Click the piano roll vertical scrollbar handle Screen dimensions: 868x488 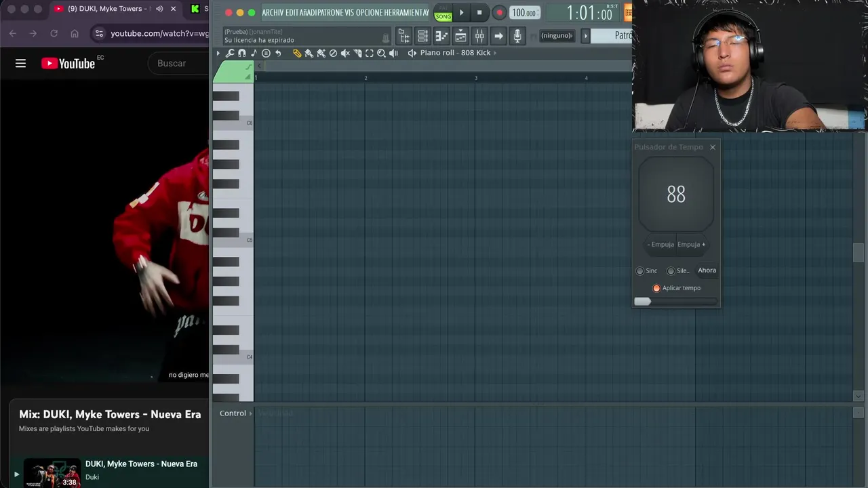click(859, 252)
